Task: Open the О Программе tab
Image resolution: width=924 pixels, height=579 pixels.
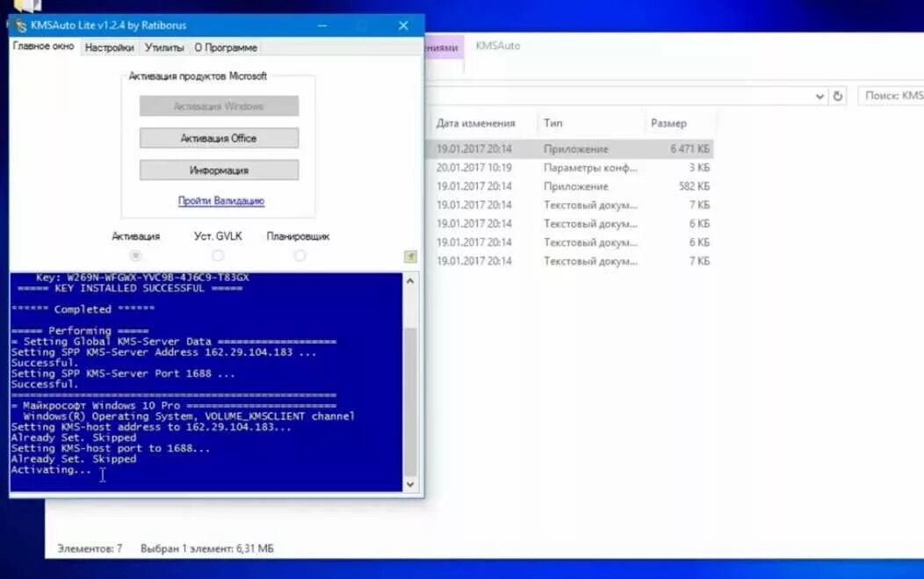Action: (226, 47)
